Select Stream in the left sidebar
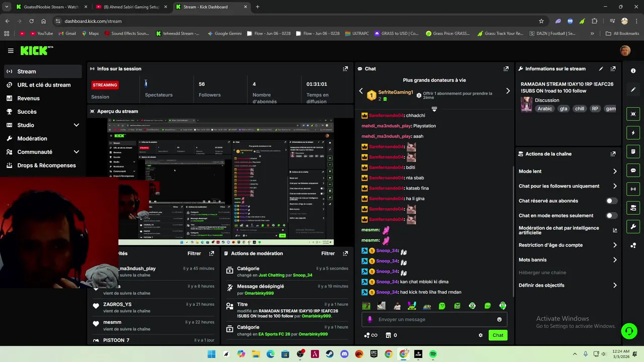The width and height of the screenshot is (644, 362). (43, 71)
